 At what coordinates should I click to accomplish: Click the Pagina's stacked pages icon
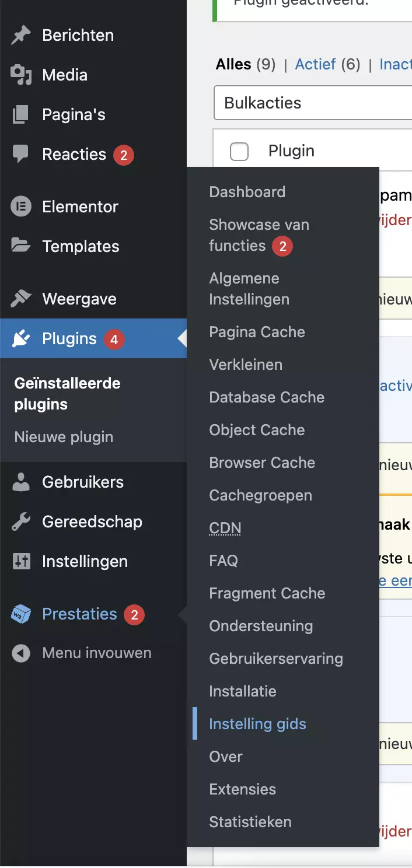[x=21, y=115]
